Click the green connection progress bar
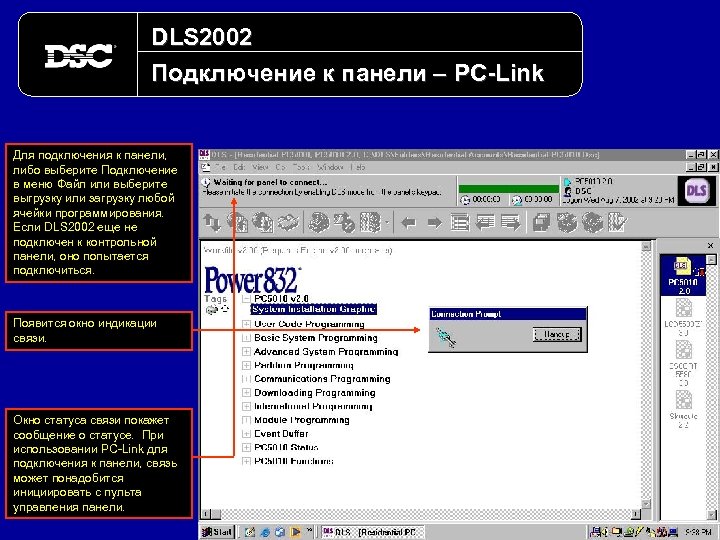 tap(508, 189)
